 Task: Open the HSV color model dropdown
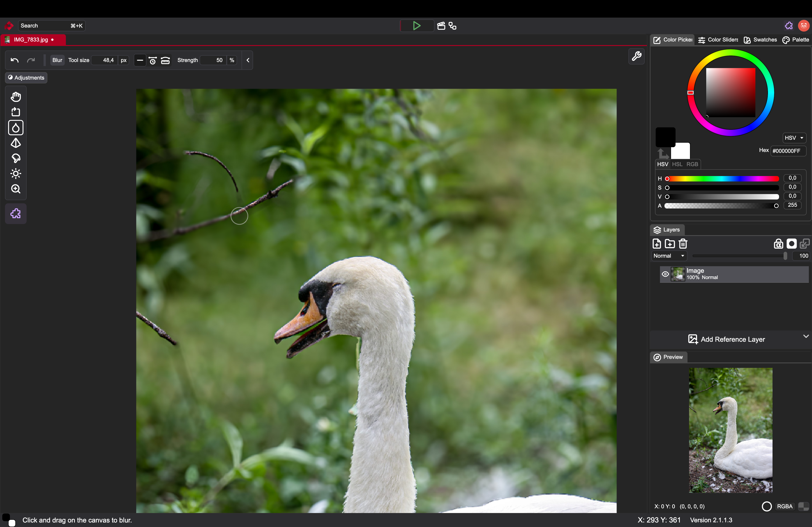(x=794, y=138)
